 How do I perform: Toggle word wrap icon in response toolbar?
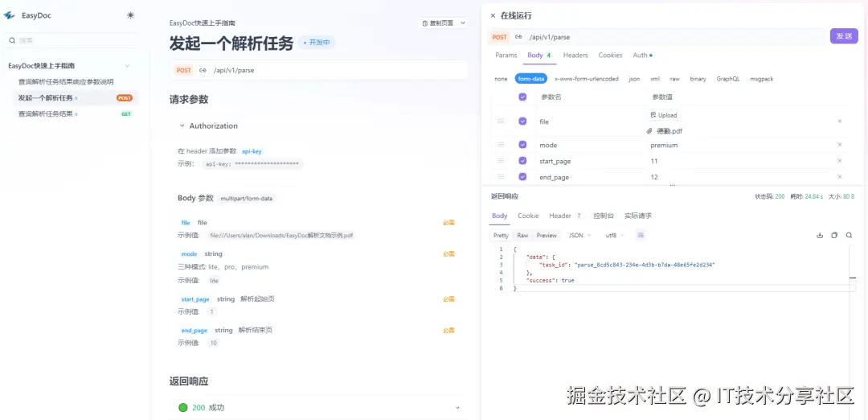click(641, 236)
